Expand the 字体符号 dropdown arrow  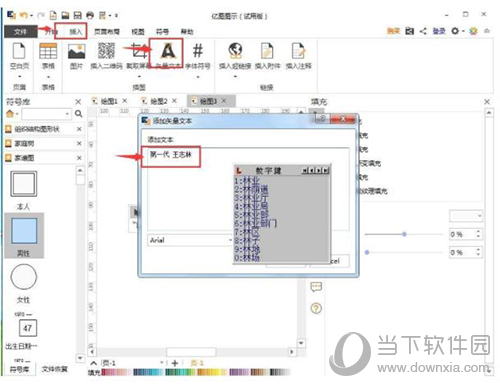[x=198, y=77]
